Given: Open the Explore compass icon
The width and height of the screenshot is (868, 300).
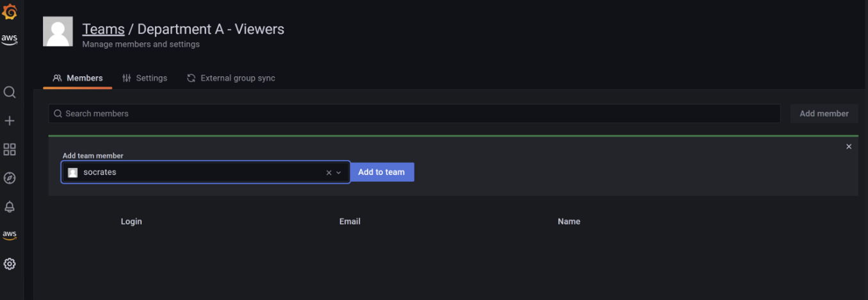Looking at the screenshot, I should [x=10, y=178].
